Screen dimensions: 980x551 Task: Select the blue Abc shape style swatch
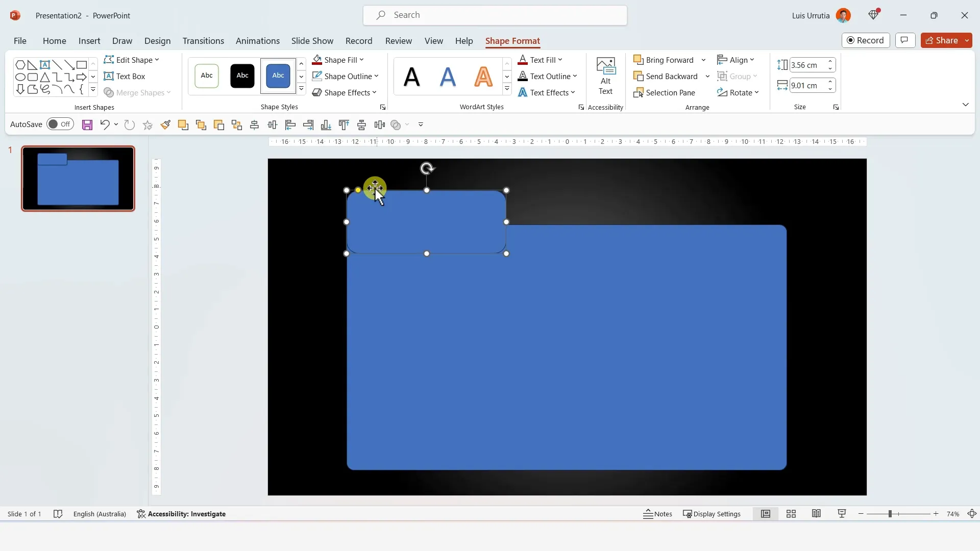click(278, 76)
